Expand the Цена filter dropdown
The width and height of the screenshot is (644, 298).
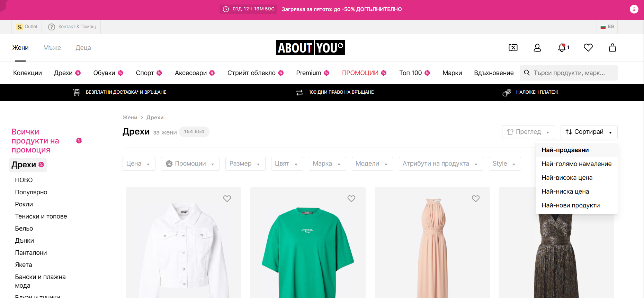click(x=138, y=164)
